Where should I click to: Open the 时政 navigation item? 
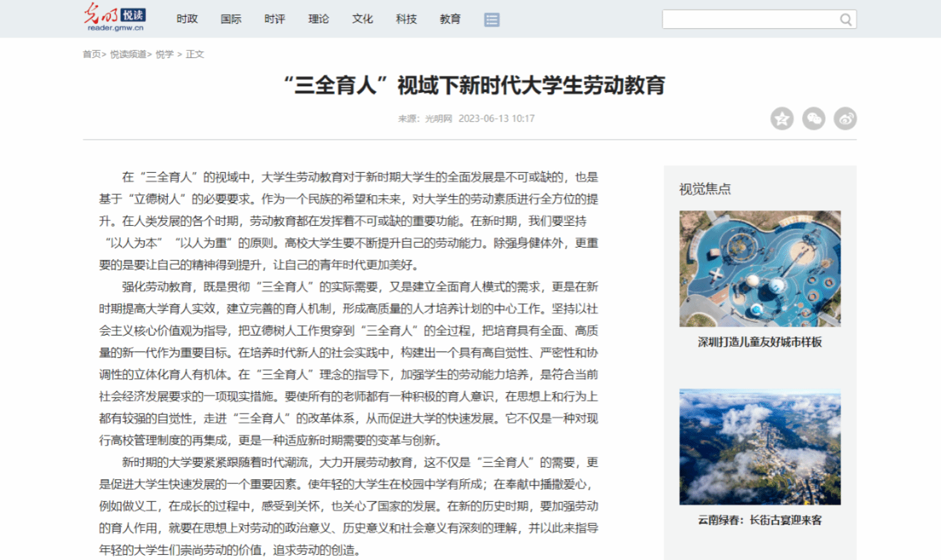187,19
